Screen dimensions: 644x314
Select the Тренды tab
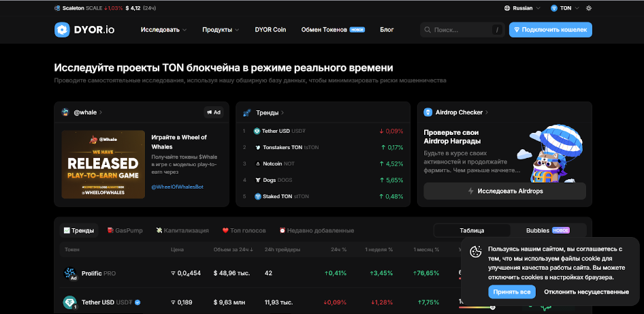(79, 231)
